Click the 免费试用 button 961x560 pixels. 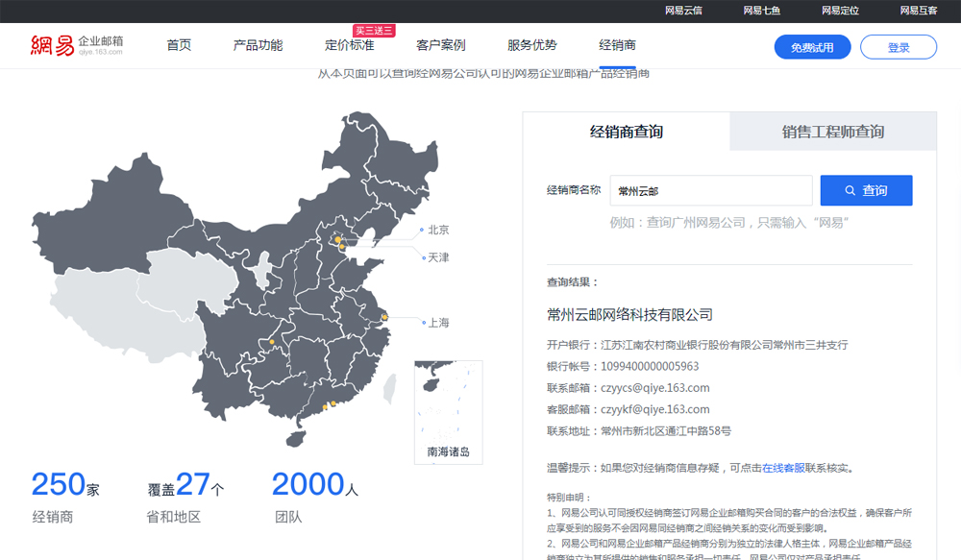812,47
